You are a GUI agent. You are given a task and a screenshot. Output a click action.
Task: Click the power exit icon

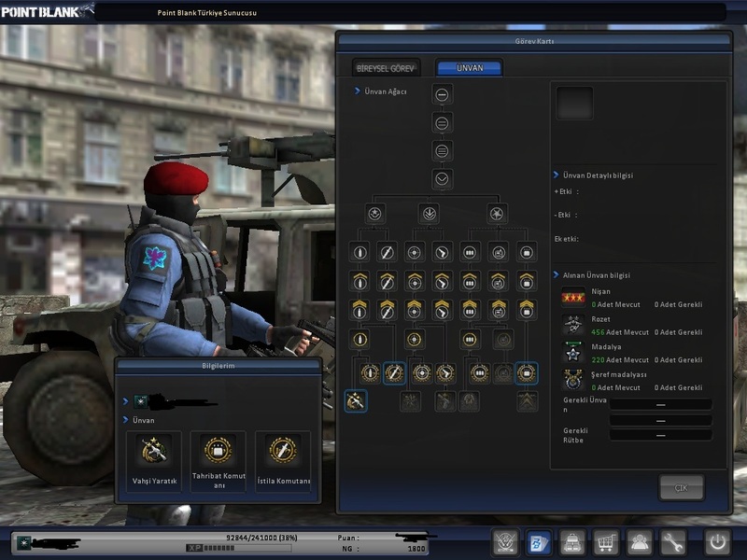(x=717, y=542)
